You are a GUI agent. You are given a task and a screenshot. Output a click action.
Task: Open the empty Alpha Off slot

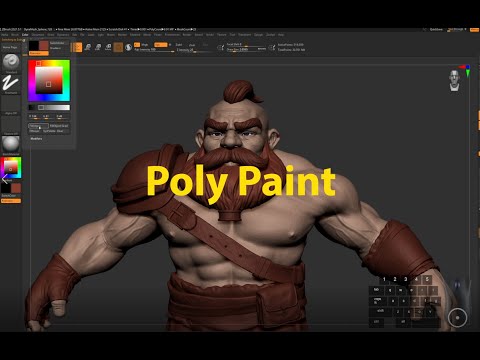pos(11,104)
